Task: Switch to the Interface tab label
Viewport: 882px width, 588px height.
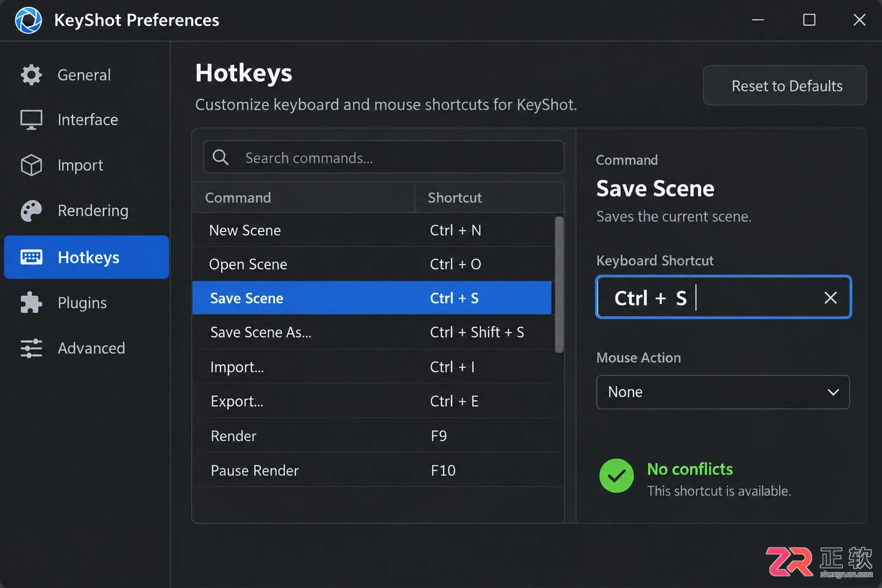Action: [88, 119]
